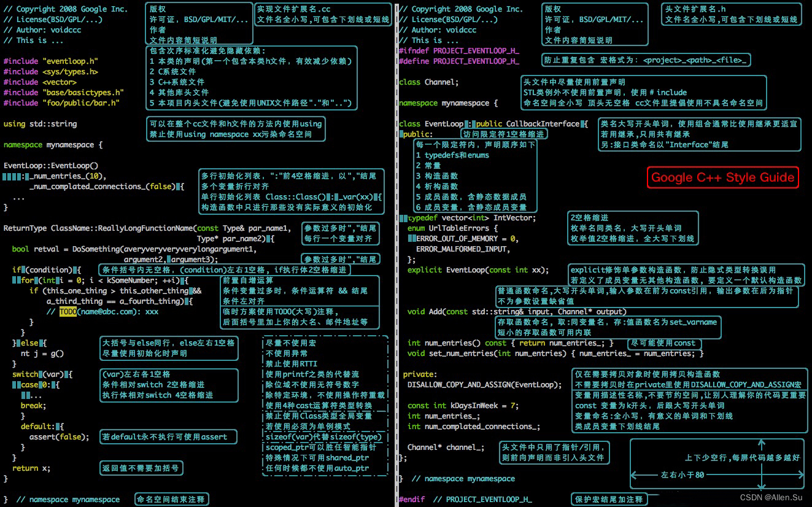Click the '#define PROJECT_EVENTLOOP_H_' line

tap(459, 61)
